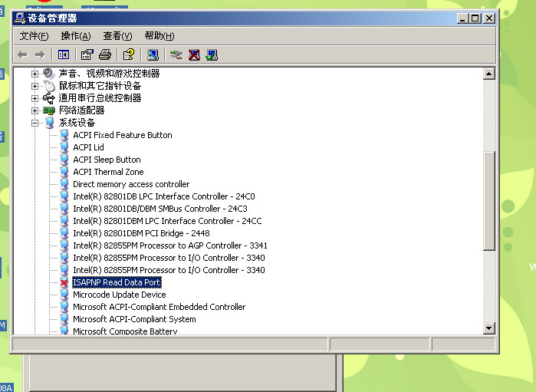Open Properties via the toolbar icon
The image size is (536, 392).
pyautogui.click(x=87, y=54)
